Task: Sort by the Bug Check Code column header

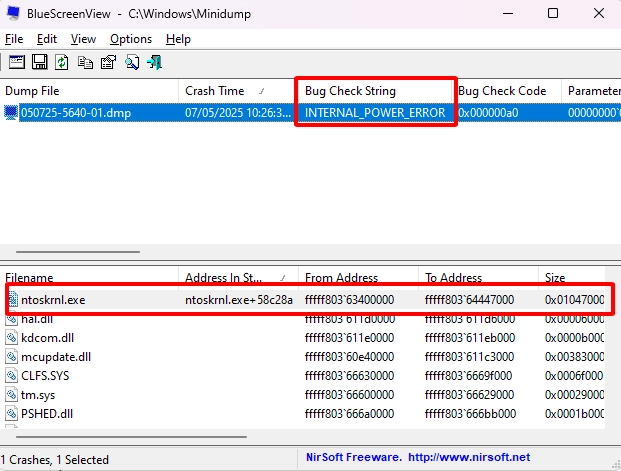Action: click(508, 91)
